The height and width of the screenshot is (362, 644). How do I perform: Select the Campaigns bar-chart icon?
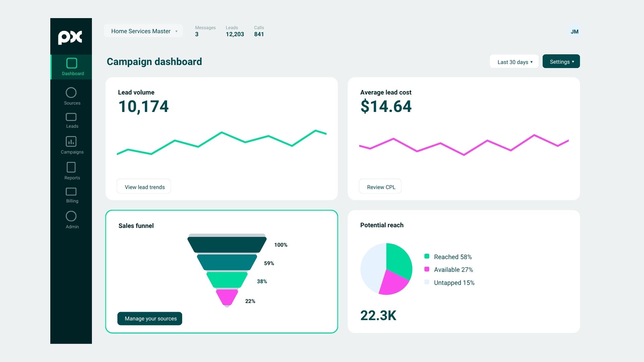(x=71, y=141)
